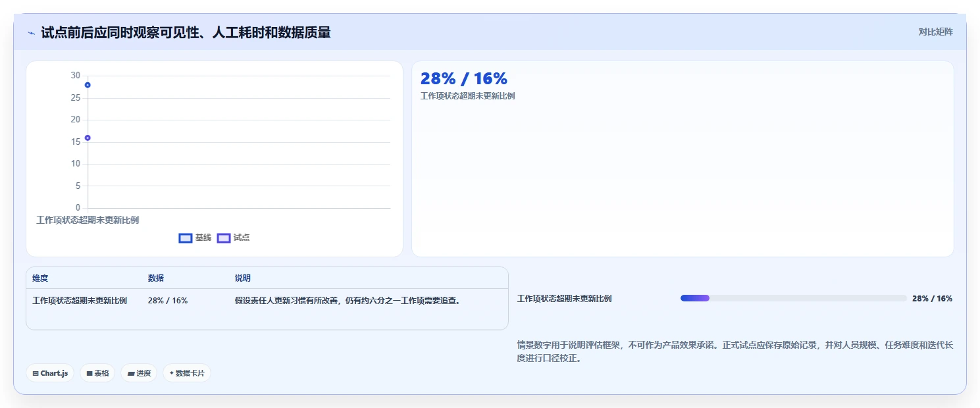This screenshot has height=408, width=980.
Task: Toggle the 基线 legend swatch
Action: tap(186, 238)
